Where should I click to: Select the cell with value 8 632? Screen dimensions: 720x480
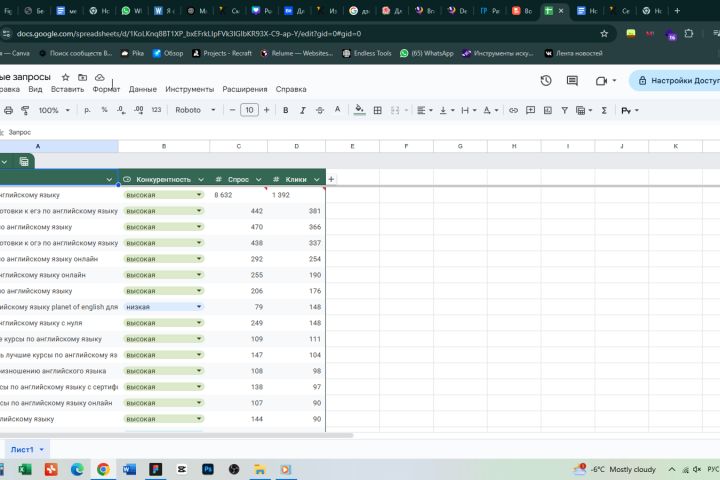click(x=239, y=195)
